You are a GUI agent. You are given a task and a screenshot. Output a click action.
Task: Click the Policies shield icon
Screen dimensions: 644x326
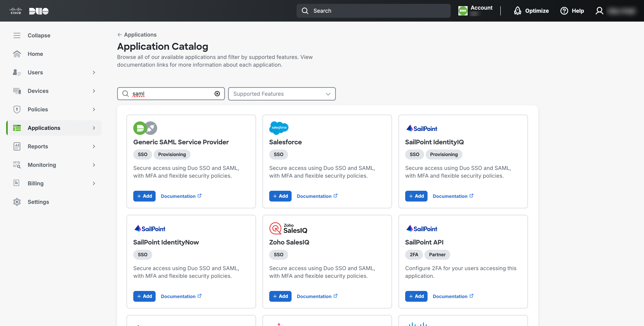click(17, 109)
